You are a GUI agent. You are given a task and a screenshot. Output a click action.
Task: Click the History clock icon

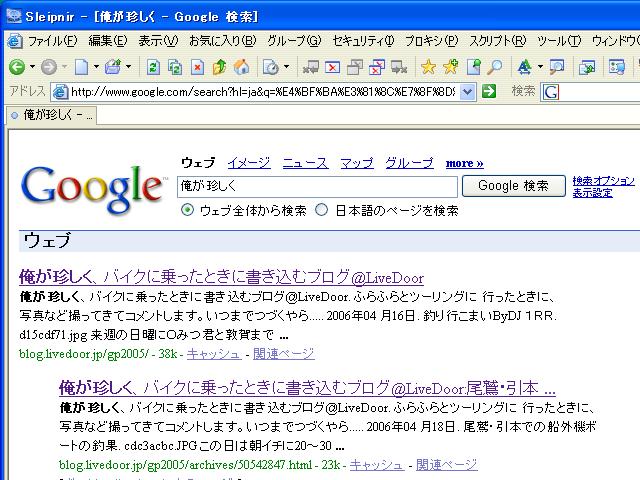click(270, 67)
